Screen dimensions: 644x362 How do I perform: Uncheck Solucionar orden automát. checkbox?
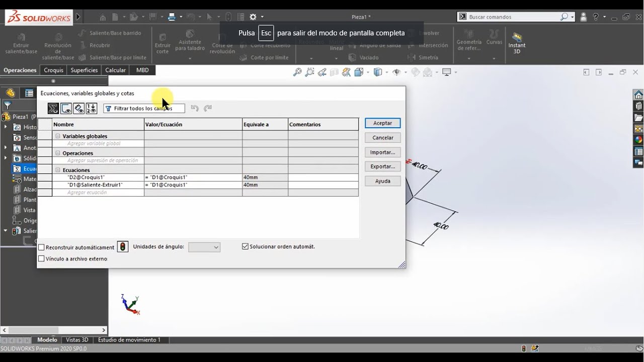(x=245, y=246)
